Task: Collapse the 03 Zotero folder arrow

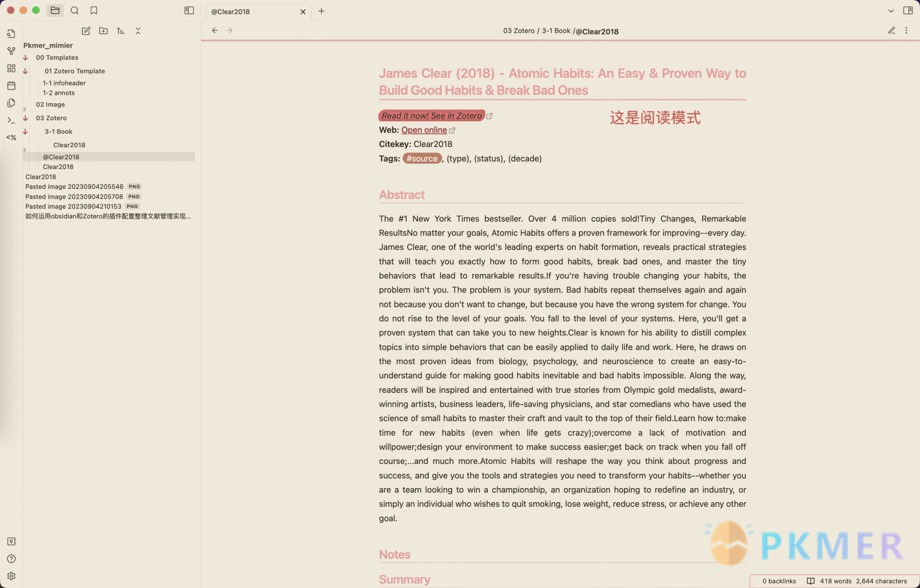Action: [x=26, y=118]
